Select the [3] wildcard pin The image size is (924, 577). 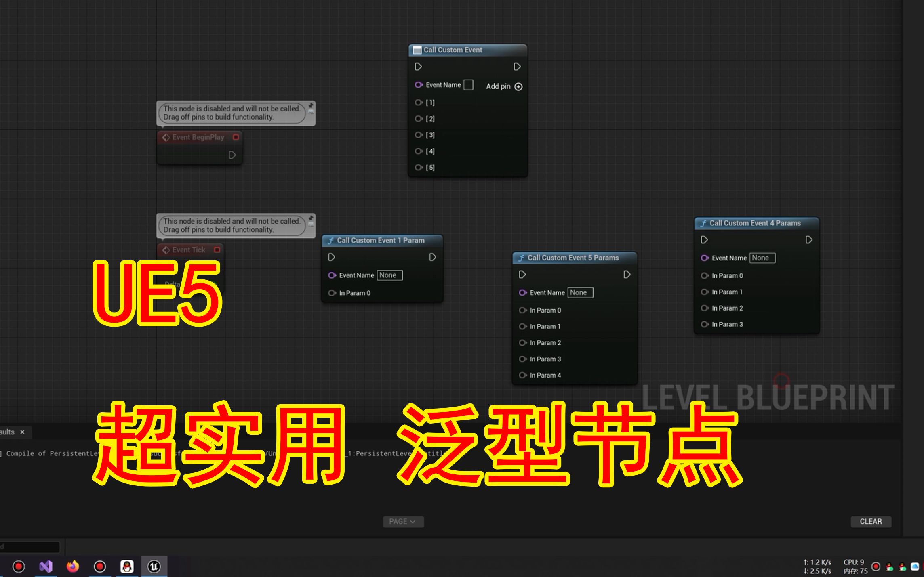pos(419,135)
